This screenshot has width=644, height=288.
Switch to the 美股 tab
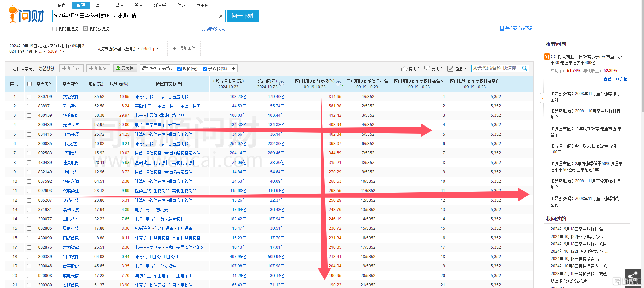pos(138,5)
